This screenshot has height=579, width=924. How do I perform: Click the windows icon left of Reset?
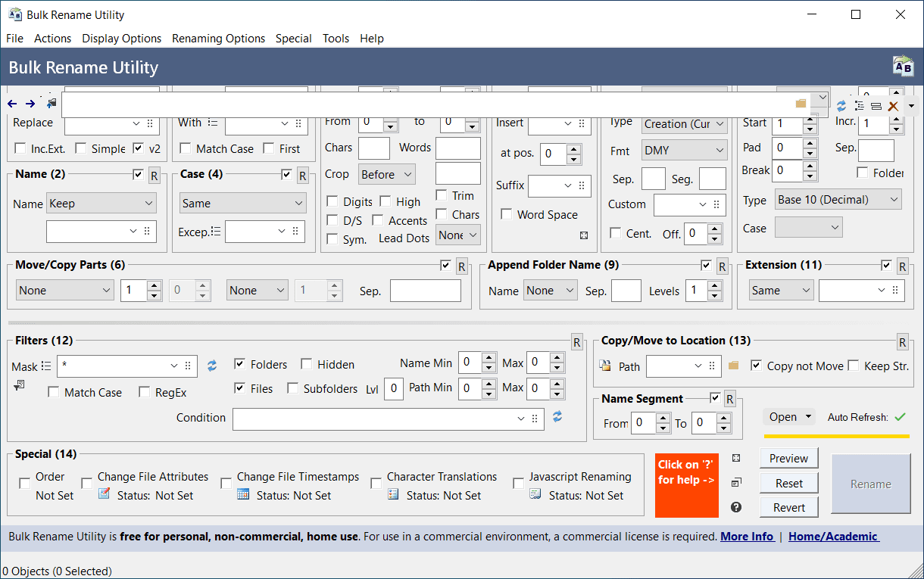736,483
